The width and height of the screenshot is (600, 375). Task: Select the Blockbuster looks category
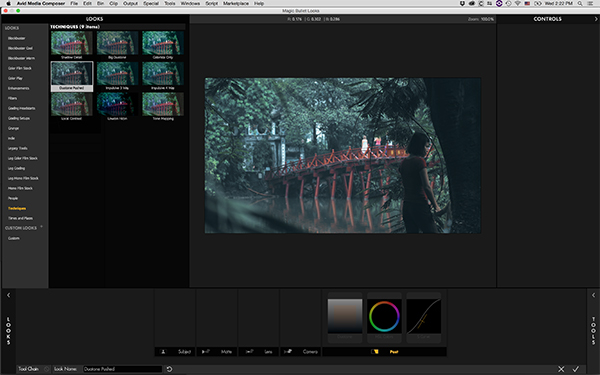[16, 38]
